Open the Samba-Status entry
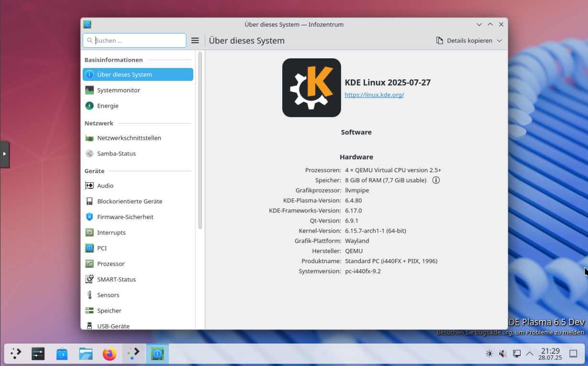Image resolution: width=588 pixels, height=366 pixels. click(x=138, y=154)
